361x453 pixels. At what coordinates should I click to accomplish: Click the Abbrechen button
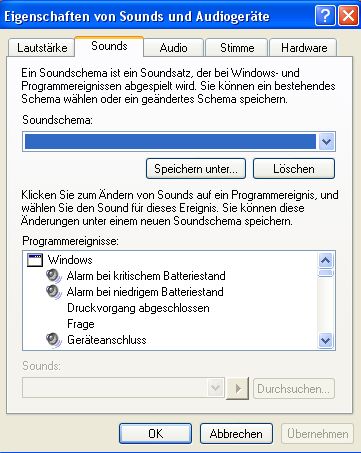tap(236, 433)
